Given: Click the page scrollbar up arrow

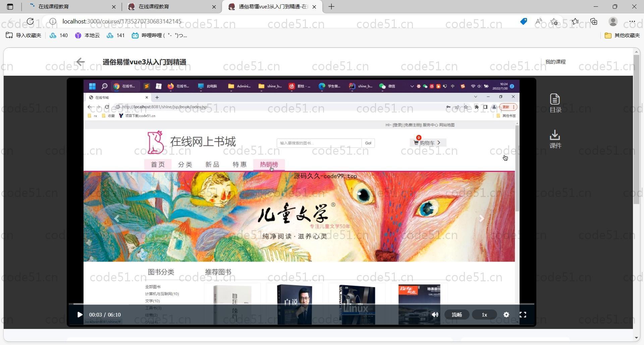Looking at the screenshot, I should pyautogui.click(x=636, y=52).
